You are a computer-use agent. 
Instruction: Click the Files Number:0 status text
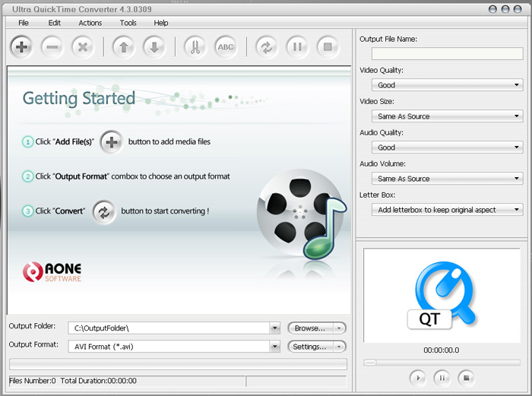[x=33, y=381]
